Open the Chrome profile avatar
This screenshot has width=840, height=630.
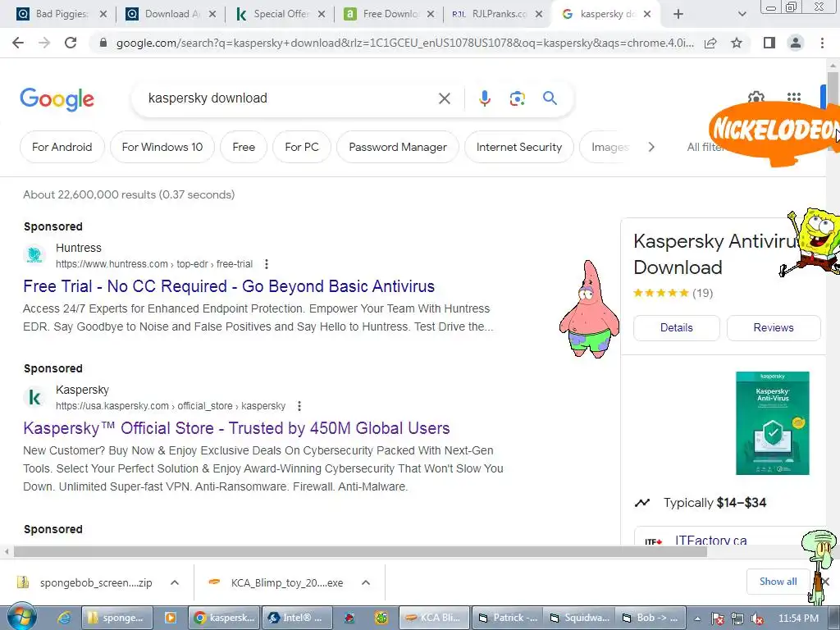coord(796,43)
